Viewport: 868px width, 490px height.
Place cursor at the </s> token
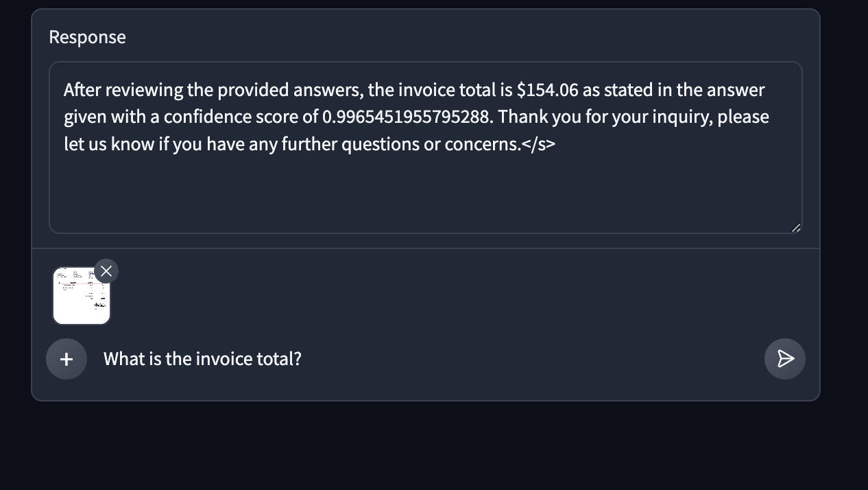539,144
